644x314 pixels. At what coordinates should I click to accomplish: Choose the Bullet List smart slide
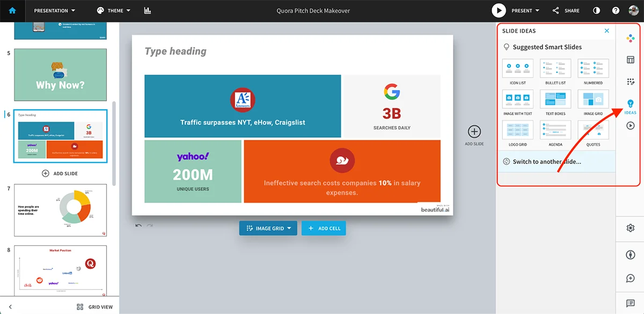[555, 71]
